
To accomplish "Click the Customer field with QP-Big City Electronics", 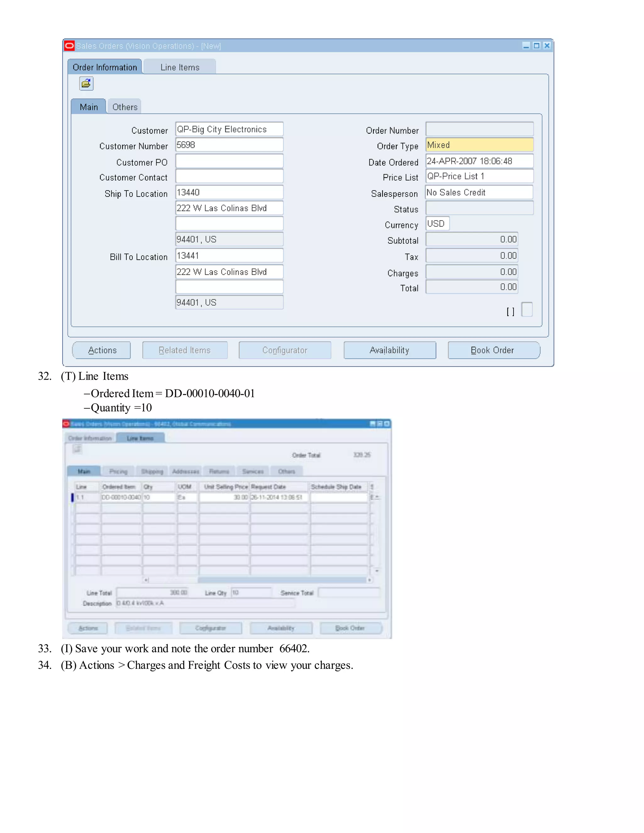I will [x=229, y=129].
